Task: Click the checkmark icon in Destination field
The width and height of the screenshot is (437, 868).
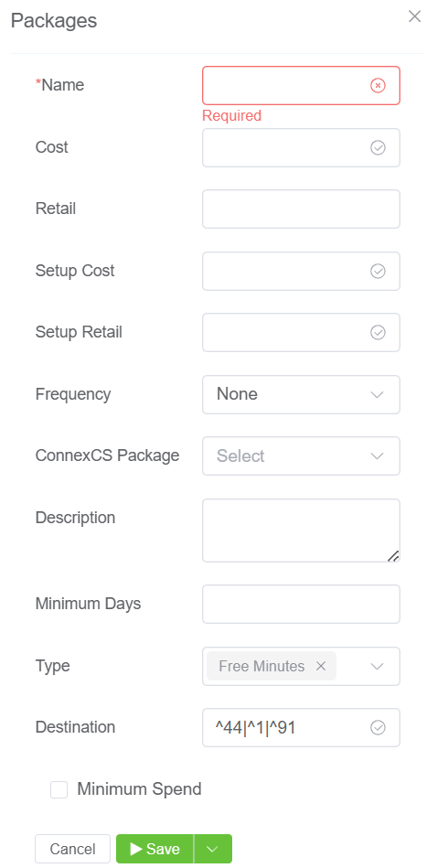Action: (378, 727)
